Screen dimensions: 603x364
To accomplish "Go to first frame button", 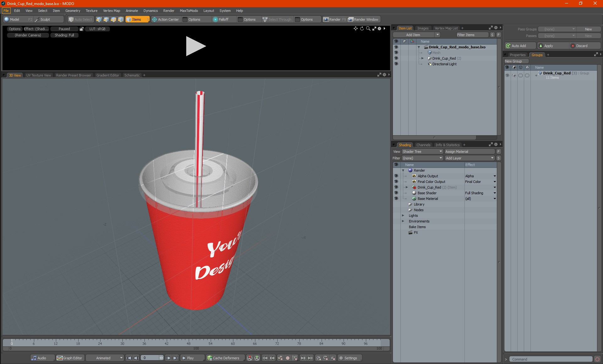I will [128, 358].
